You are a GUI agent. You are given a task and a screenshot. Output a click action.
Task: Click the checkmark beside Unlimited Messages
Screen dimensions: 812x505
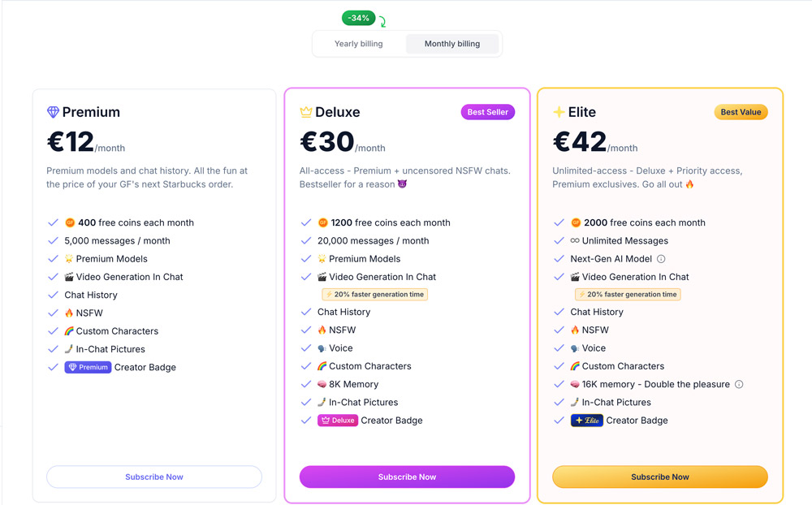(x=559, y=240)
